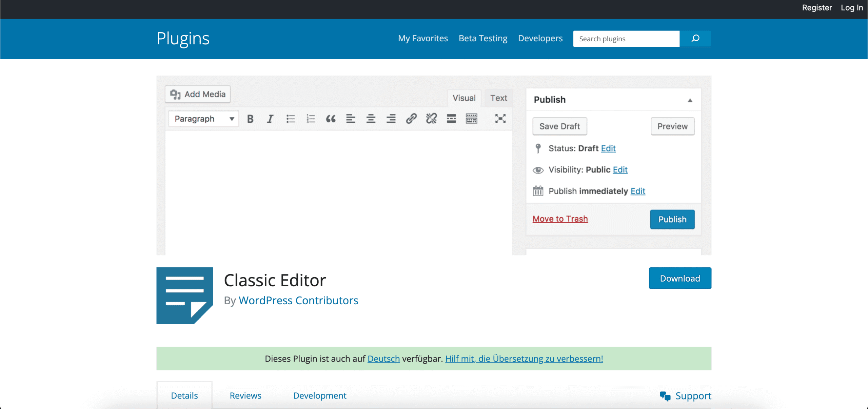Click the Preview button
The width and height of the screenshot is (868, 409).
click(672, 126)
